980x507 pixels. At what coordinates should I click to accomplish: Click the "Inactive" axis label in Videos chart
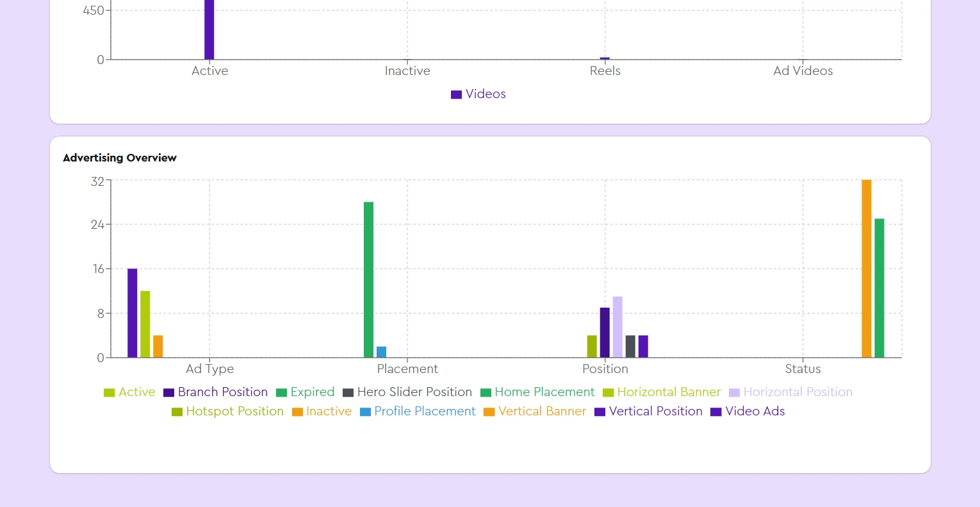point(407,71)
